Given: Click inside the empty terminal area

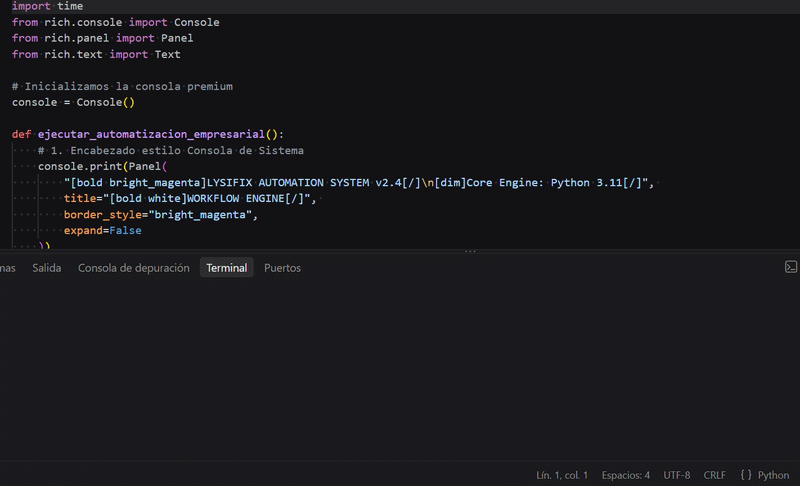Looking at the screenshot, I should click(x=400, y=370).
